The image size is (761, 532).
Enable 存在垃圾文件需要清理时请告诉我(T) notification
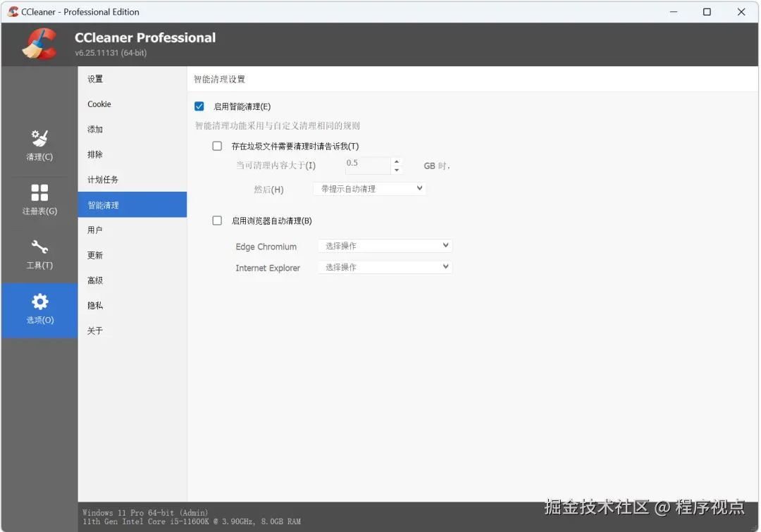[217, 146]
